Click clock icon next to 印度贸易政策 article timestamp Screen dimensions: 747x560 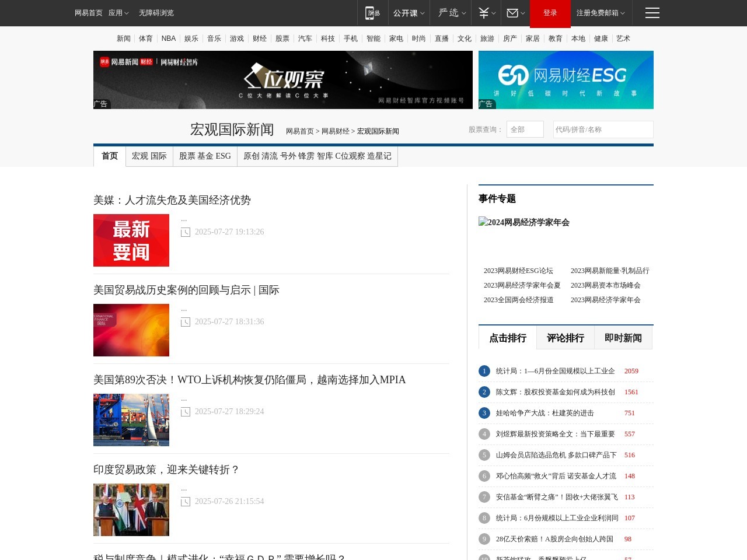point(185,501)
